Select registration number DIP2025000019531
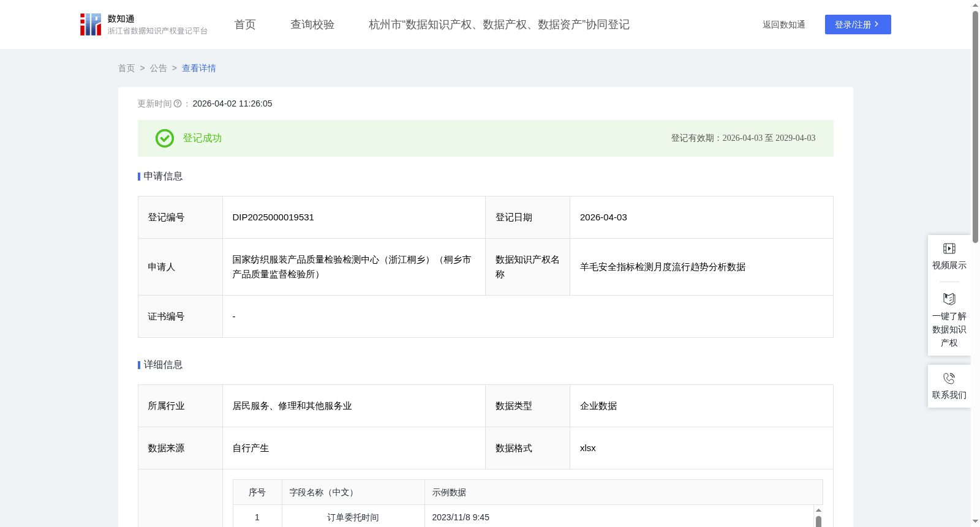 click(273, 217)
